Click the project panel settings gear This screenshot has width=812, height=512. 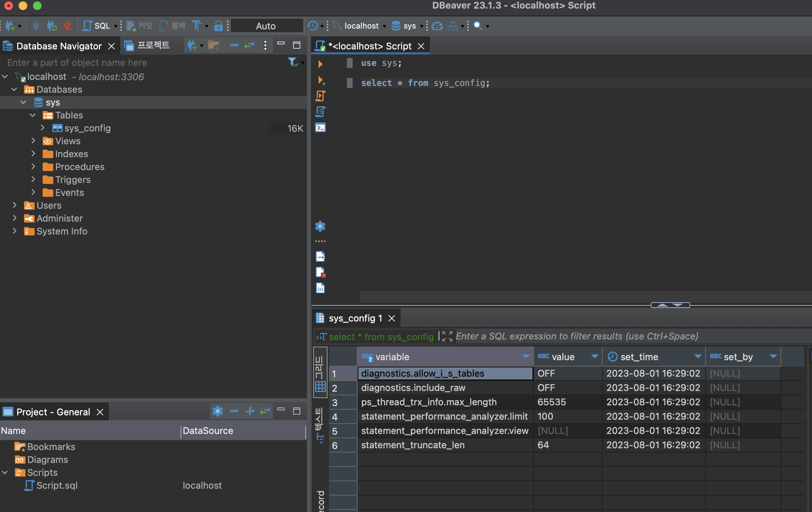pyautogui.click(x=218, y=411)
